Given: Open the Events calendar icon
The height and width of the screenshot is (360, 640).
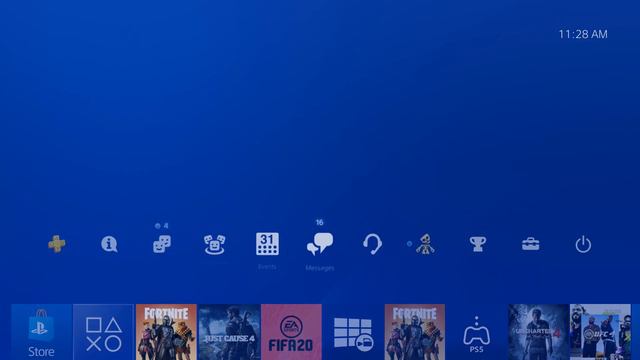Looking at the screenshot, I should 267,244.
